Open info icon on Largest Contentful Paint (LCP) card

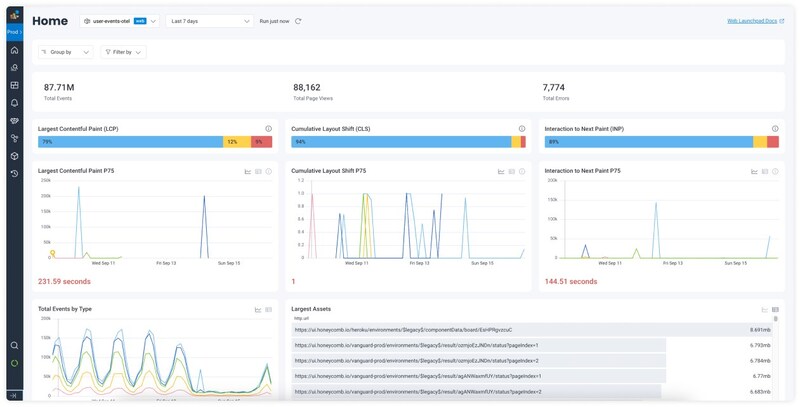pos(268,129)
